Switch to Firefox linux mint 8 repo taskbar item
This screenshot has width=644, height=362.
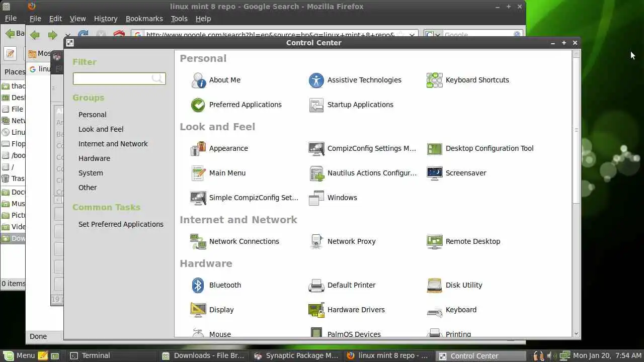(388, 355)
